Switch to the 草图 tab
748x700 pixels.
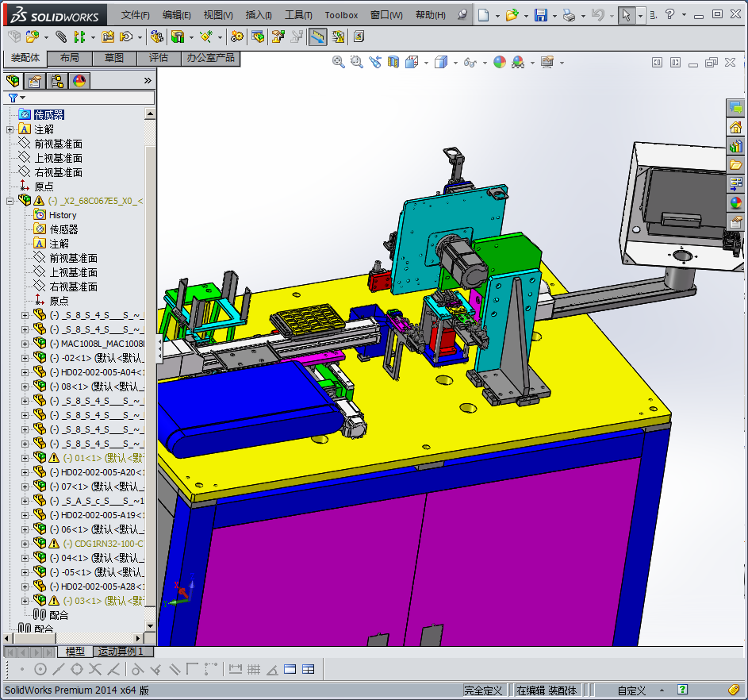pyautogui.click(x=114, y=58)
